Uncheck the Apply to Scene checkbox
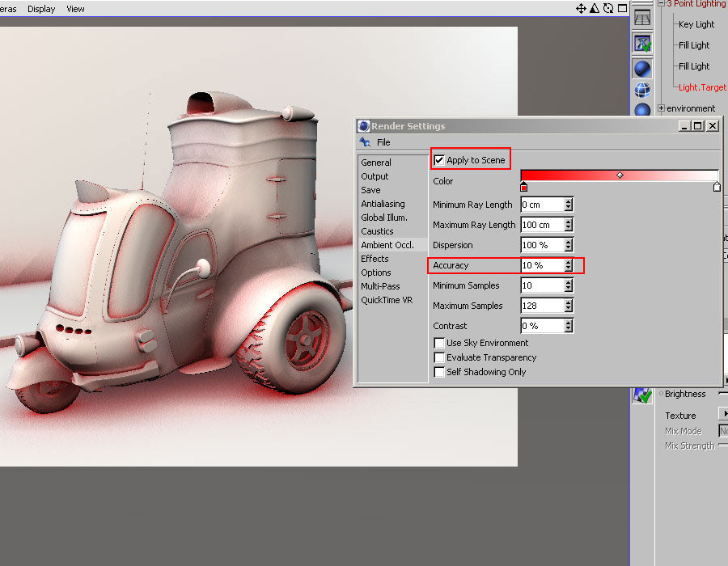This screenshot has width=728, height=566. [438, 159]
